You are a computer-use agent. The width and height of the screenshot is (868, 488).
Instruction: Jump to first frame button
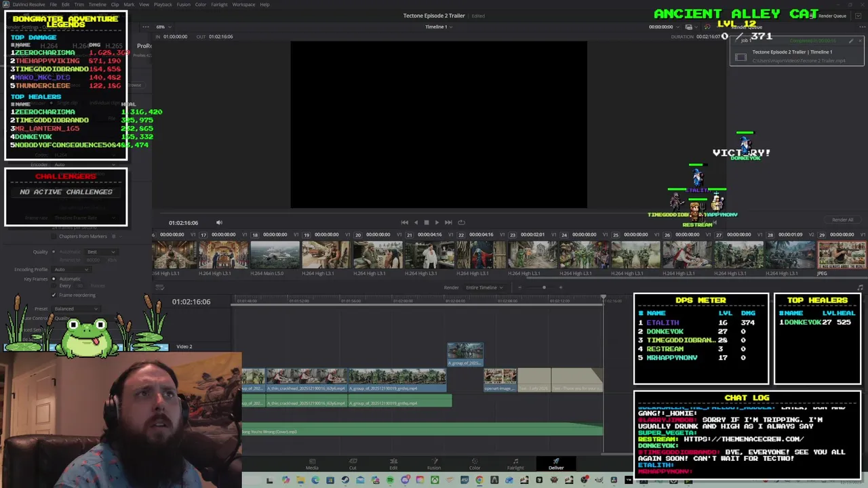[405, 222]
